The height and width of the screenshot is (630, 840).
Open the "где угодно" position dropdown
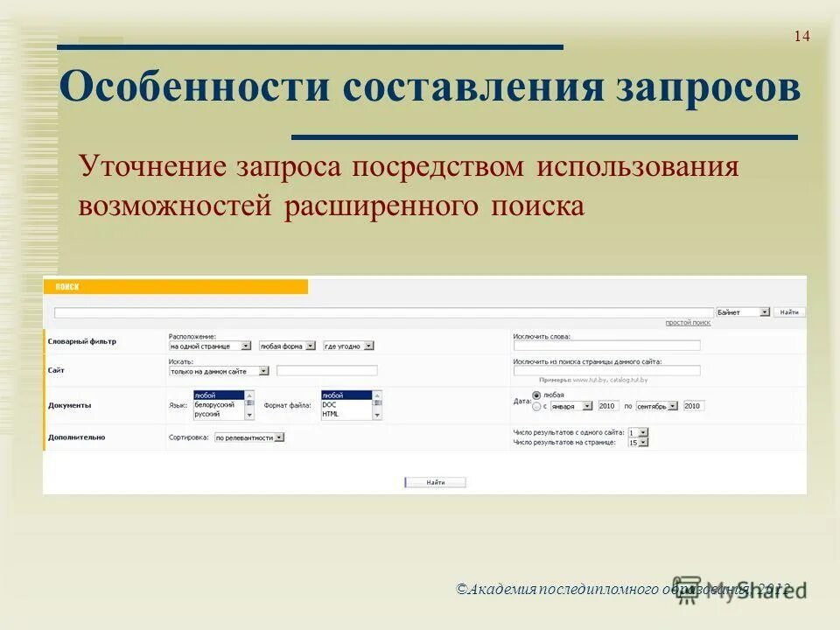(x=370, y=346)
